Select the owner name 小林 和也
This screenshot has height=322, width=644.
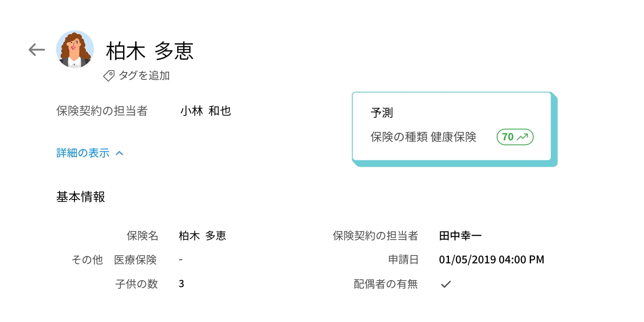(x=205, y=111)
